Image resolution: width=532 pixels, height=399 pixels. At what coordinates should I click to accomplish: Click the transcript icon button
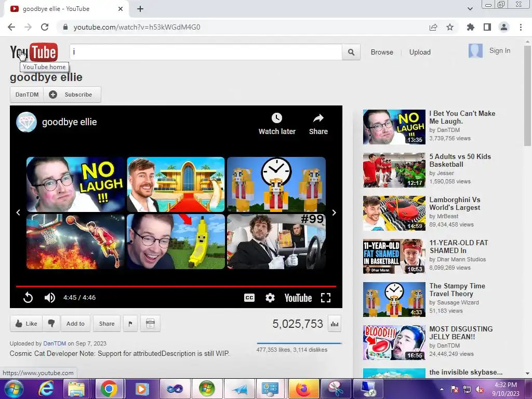[150, 324]
